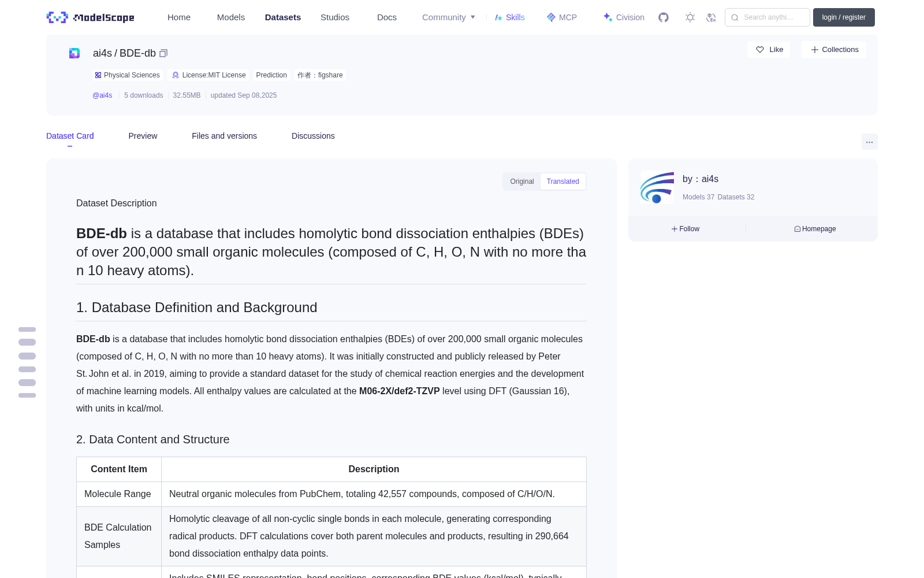Click the BDE-db dataset avatar icon
The image size is (924, 578).
[74, 53]
